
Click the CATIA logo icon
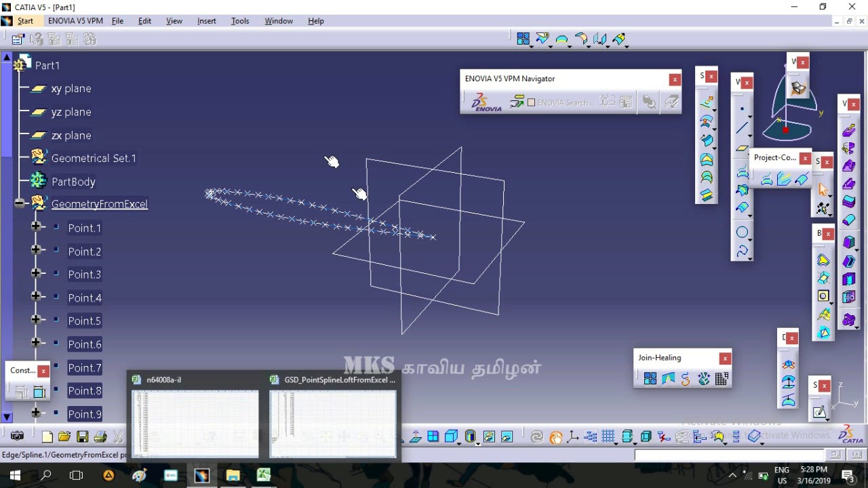tap(851, 434)
